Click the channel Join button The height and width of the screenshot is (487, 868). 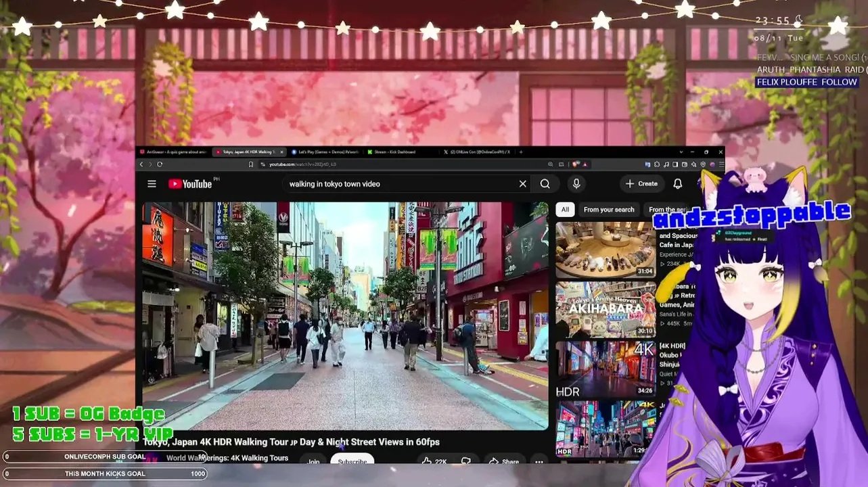313,461
